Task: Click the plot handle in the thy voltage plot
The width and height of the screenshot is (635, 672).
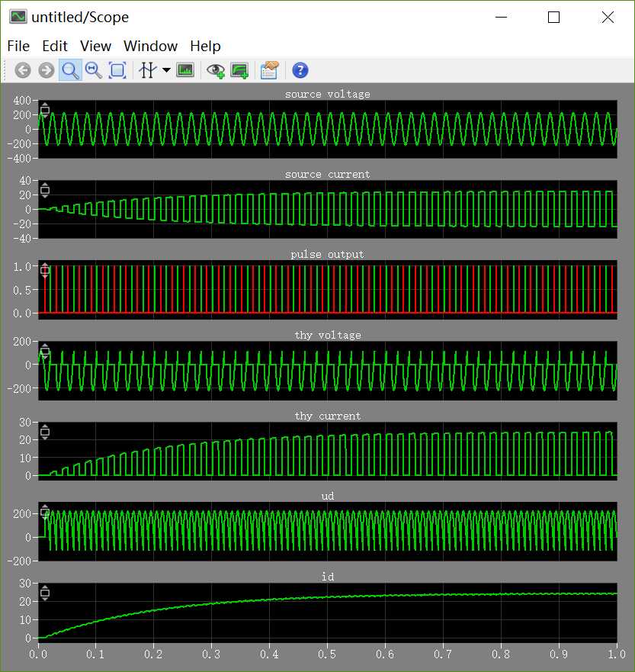Action: tap(45, 352)
